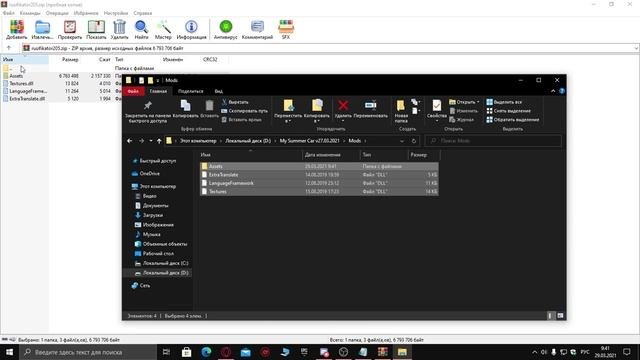640x360 pixels.
Task: Switch to Вид tab in Explorer
Action: coord(218,91)
